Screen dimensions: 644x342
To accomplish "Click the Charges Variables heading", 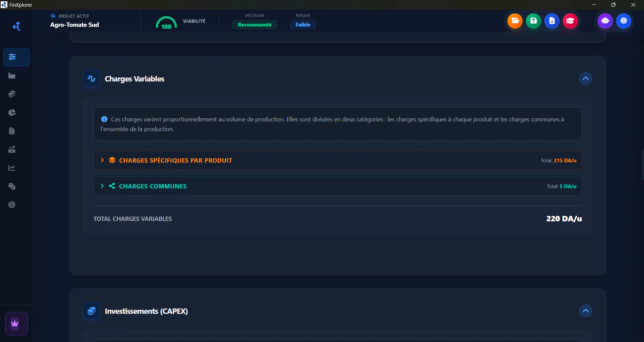I will [135, 79].
